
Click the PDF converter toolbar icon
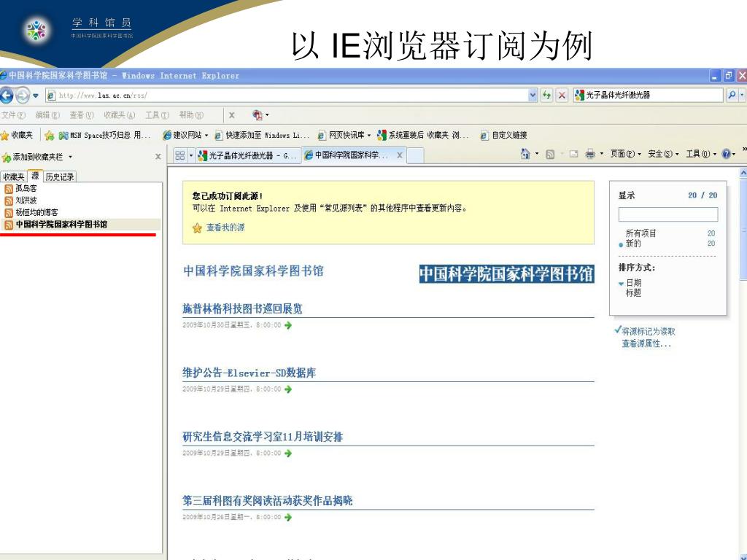(x=258, y=114)
